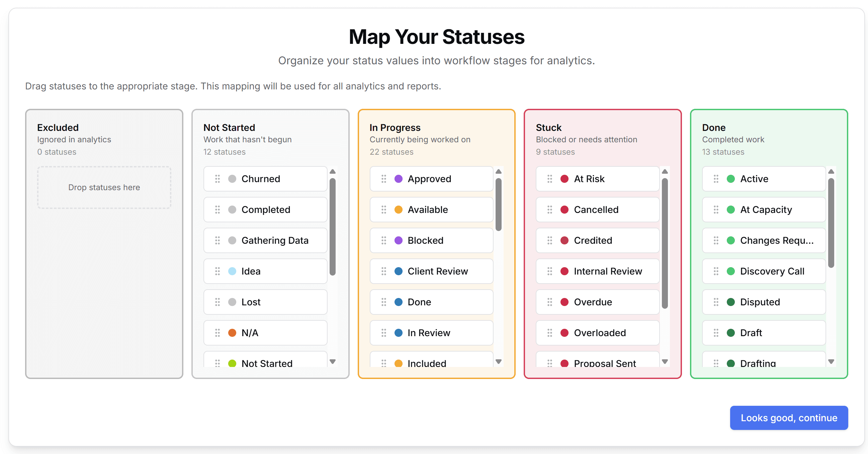Grab the drag handle next to Churned
868x454 pixels.
pos(218,179)
